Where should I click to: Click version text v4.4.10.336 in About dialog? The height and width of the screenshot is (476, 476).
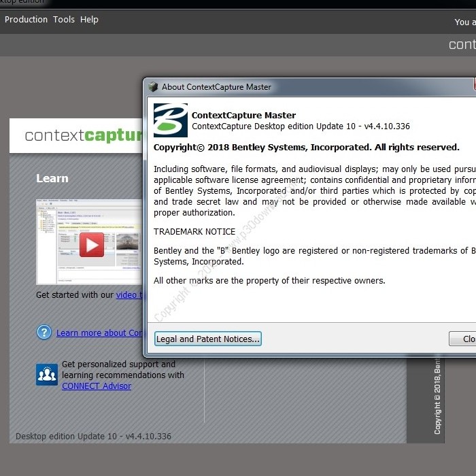(387, 126)
